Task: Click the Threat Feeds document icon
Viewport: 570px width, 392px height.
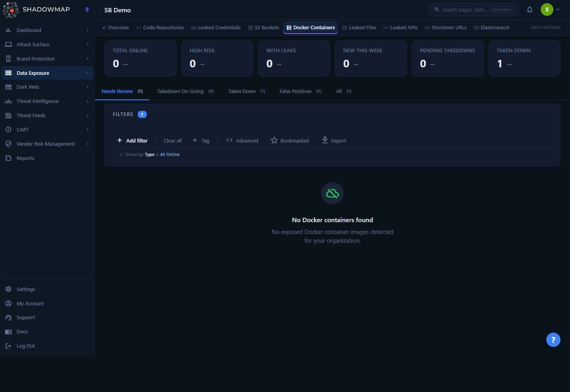Action: pos(8,116)
